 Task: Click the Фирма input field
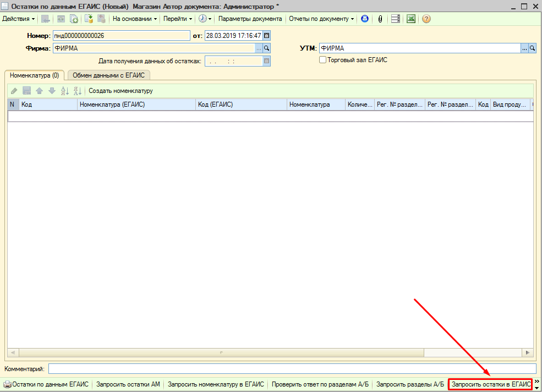tap(154, 48)
